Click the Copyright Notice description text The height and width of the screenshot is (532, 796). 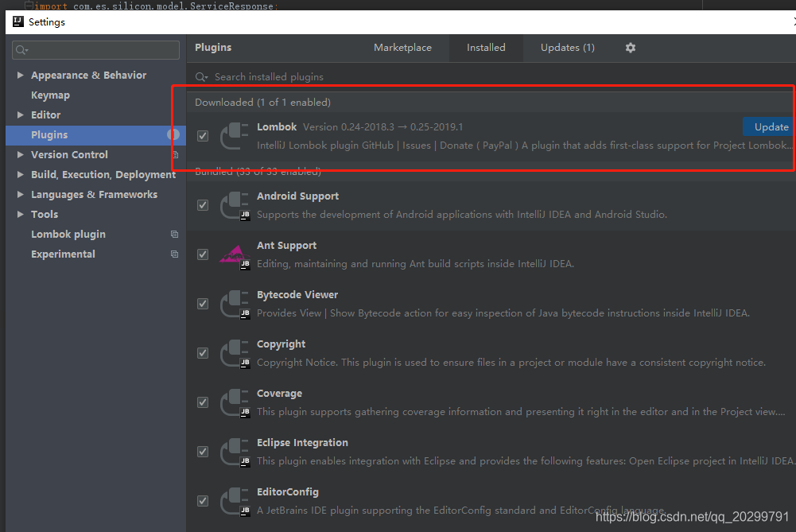click(511, 362)
